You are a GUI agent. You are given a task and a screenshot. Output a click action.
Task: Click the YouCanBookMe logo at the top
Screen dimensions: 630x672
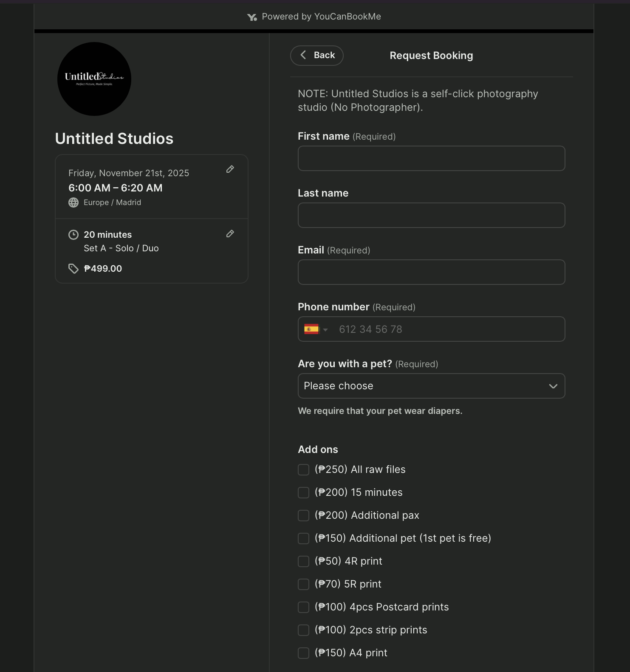(251, 17)
